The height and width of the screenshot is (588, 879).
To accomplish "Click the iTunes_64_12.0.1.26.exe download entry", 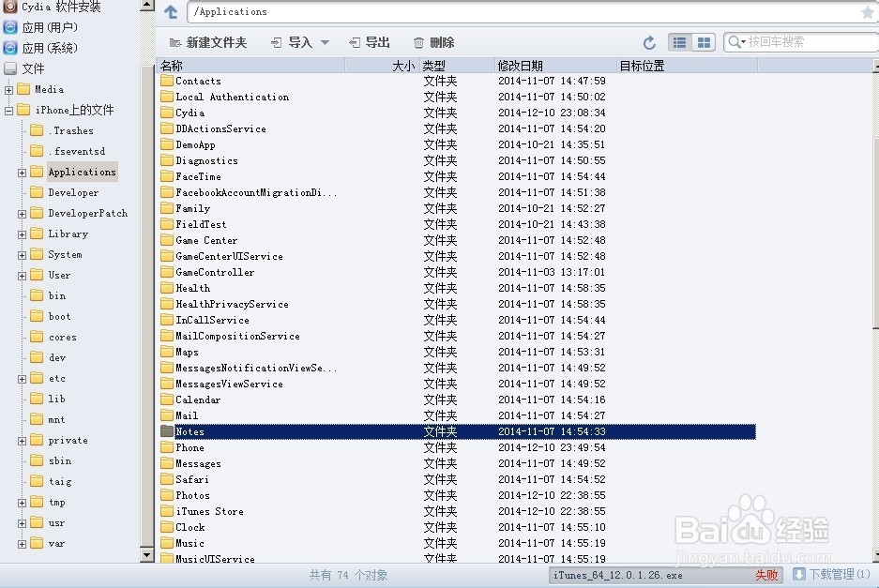I will (x=666, y=575).
